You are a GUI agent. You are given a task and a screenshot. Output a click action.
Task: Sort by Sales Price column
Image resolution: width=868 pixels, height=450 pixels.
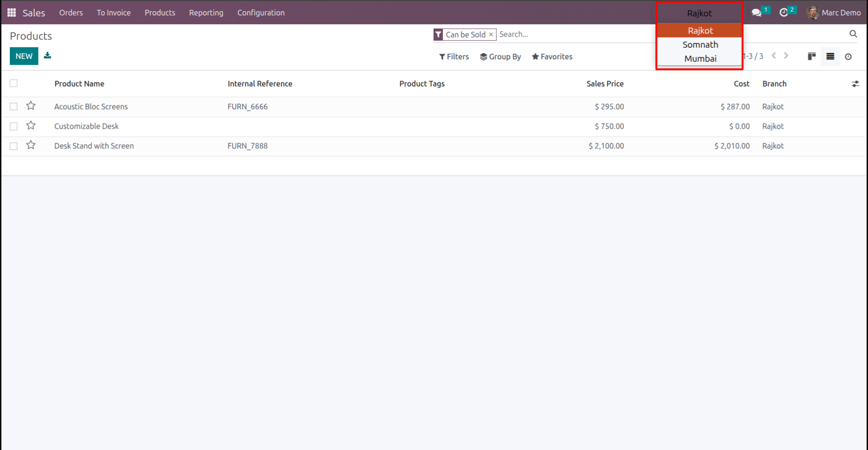[x=605, y=84]
